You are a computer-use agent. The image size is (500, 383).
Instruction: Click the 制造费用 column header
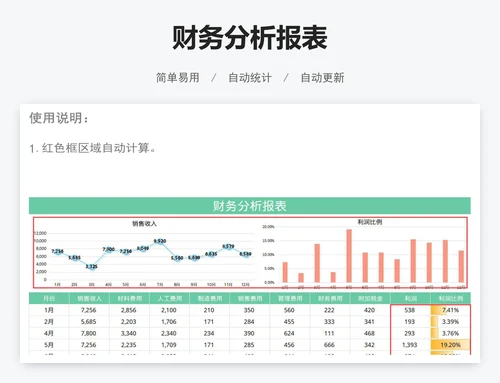[x=209, y=298]
